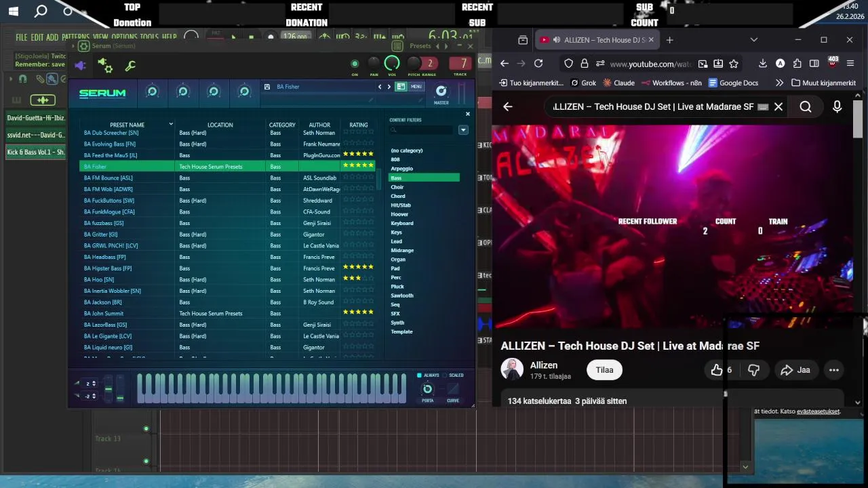Bookmark this page with star icon
Image resolution: width=868 pixels, height=488 pixels.
coord(734,64)
